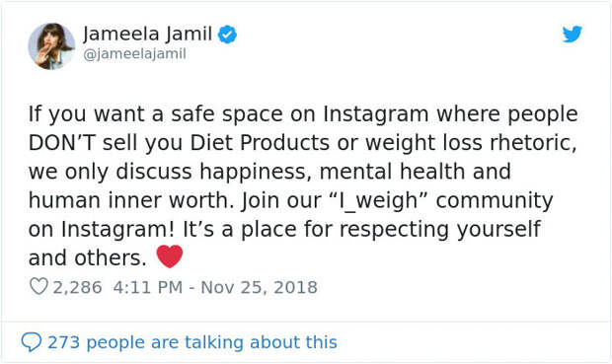
Task: Click "Diet Products" in the tweet text
Action: point(260,143)
